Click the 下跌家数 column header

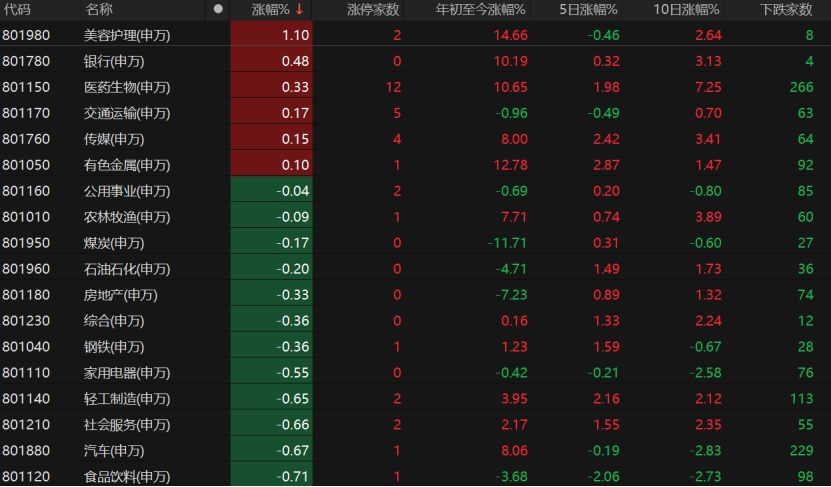tap(785, 10)
